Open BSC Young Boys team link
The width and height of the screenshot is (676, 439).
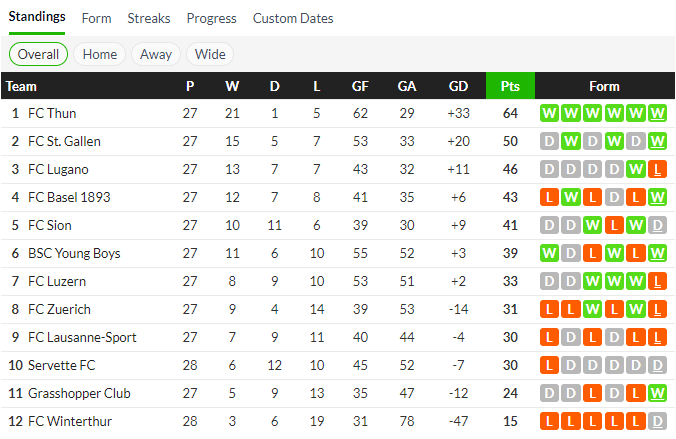tap(73, 253)
